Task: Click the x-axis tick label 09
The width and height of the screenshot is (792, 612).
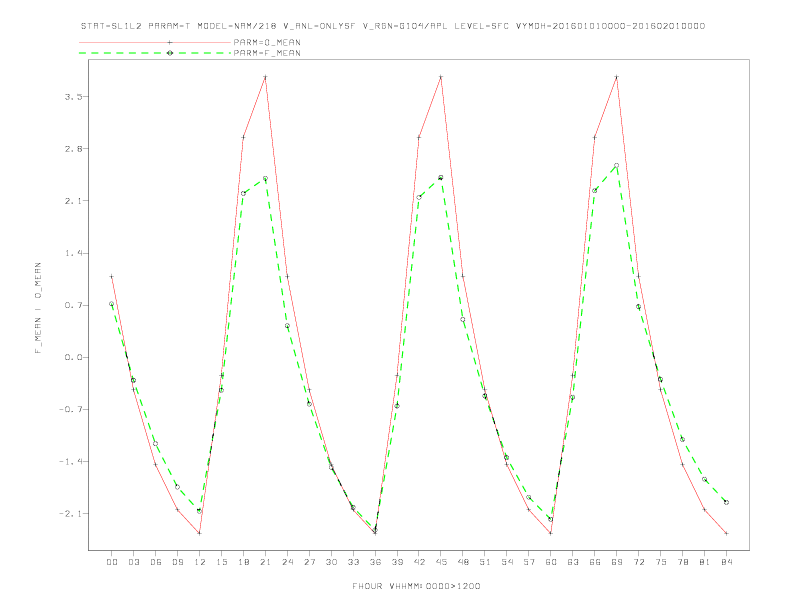Action: coord(177,562)
